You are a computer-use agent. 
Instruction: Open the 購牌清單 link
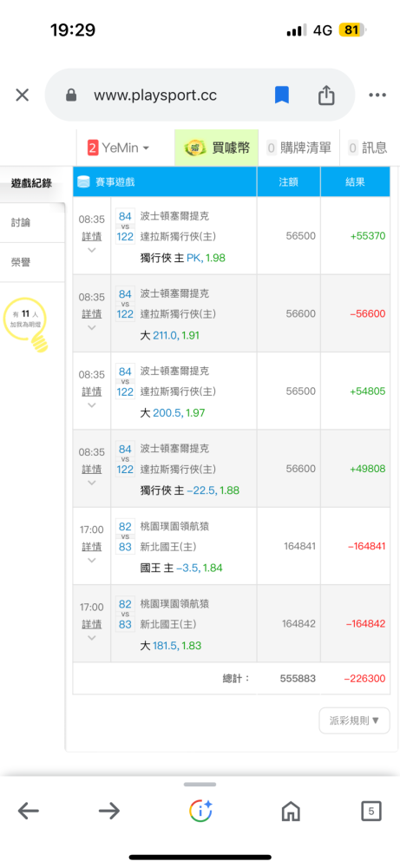click(298, 148)
